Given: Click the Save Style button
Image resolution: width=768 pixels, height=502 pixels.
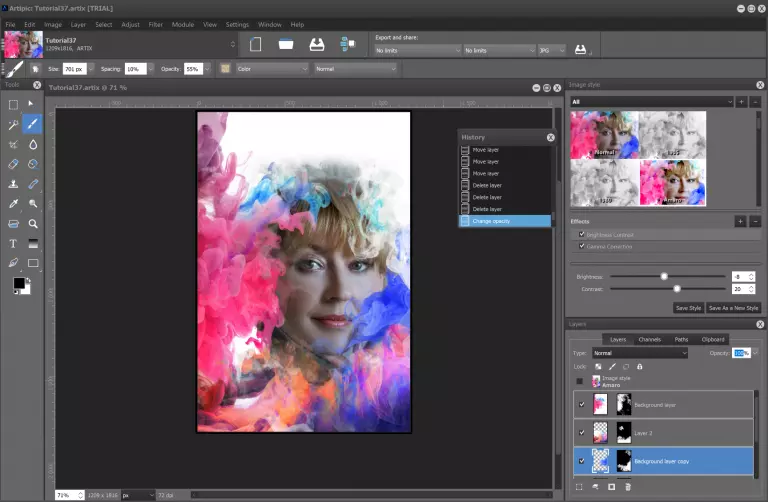Looking at the screenshot, I should coord(687,308).
